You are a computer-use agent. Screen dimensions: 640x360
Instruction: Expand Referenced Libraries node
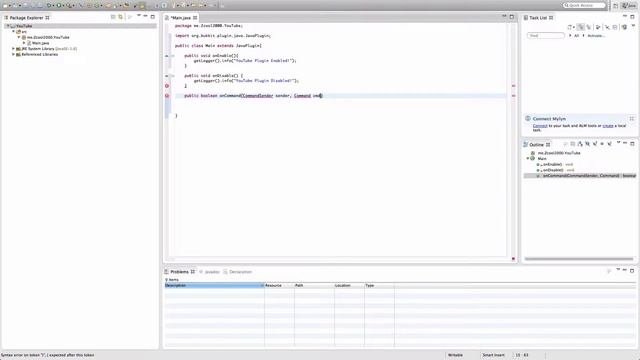pos(13,54)
